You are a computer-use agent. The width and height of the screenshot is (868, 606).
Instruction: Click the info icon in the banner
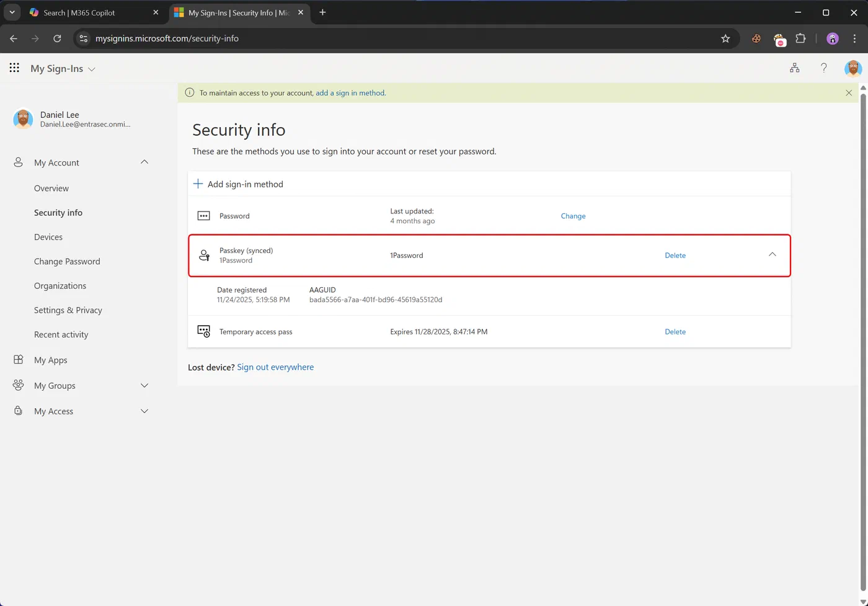pyautogui.click(x=190, y=93)
